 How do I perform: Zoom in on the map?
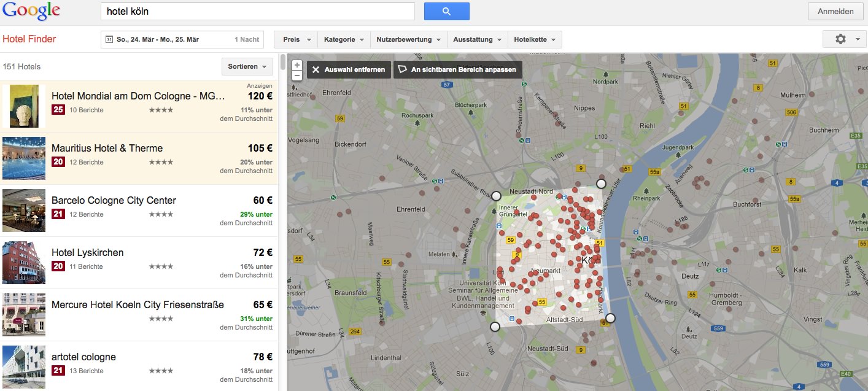pos(297,64)
